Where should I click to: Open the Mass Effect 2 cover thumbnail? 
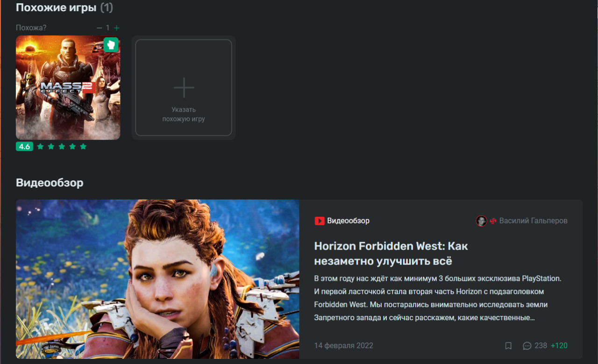[68, 87]
